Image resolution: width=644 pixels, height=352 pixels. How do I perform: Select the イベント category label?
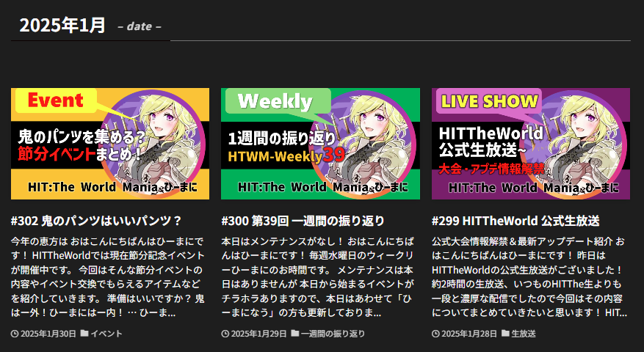(106, 334)
